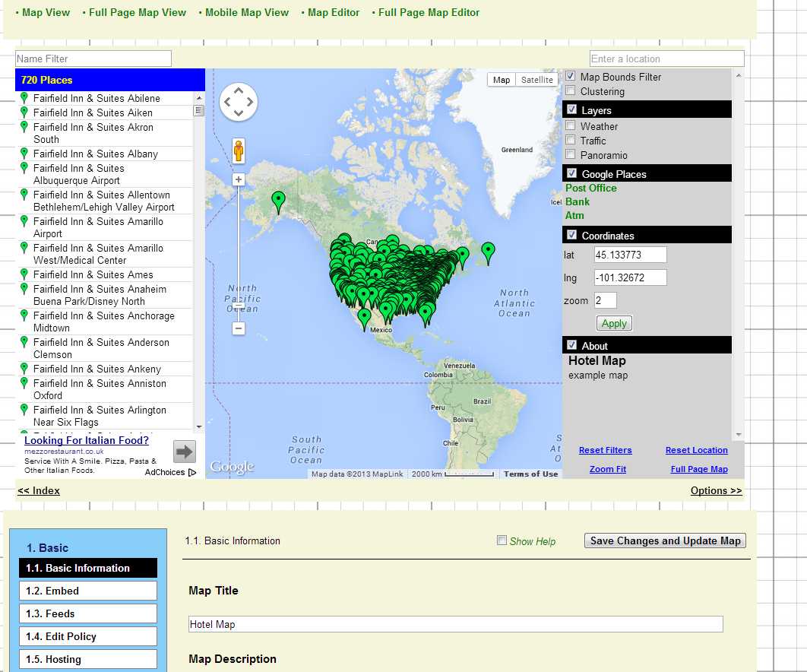Collapse the Coordinates section checkbox

[571, 235]
